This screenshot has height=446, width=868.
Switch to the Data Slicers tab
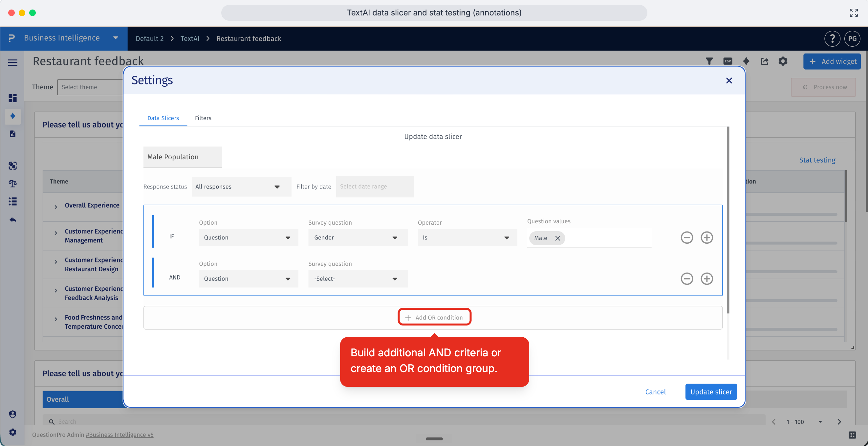point(163,118)
